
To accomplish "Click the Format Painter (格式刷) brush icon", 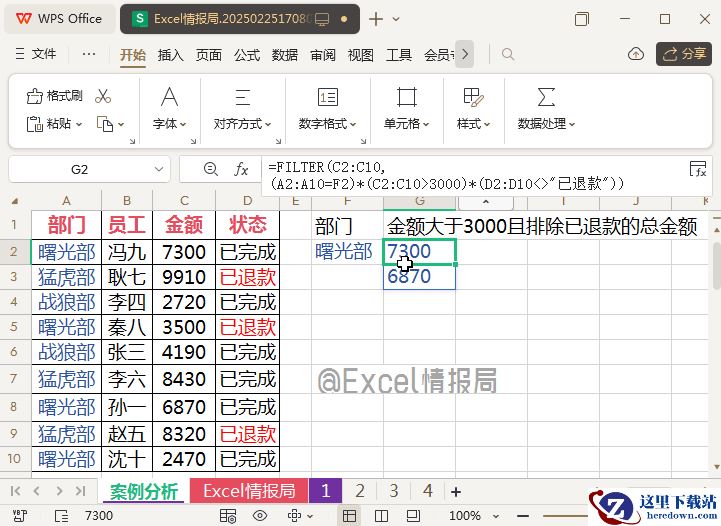I will 34,96.
